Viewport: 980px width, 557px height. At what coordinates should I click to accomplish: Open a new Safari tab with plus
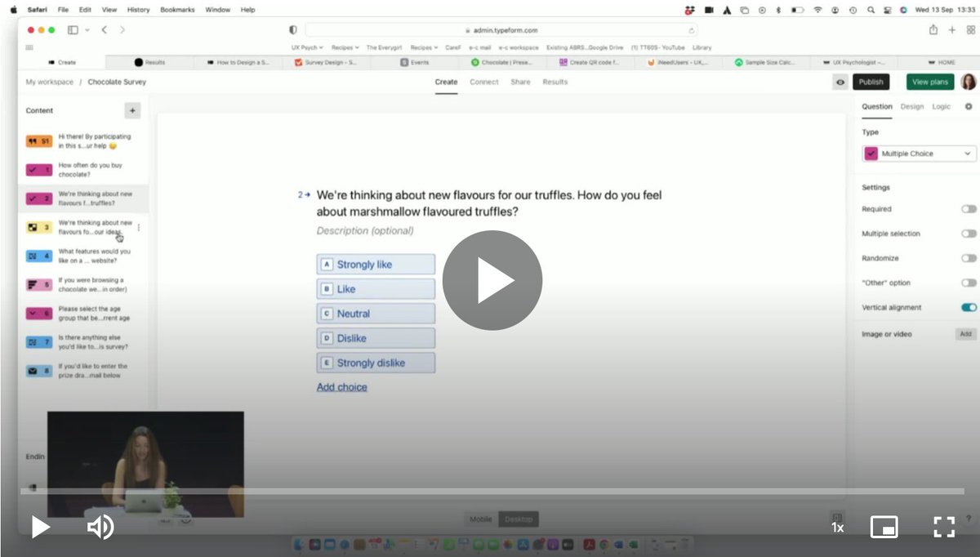tap(951, 29)
